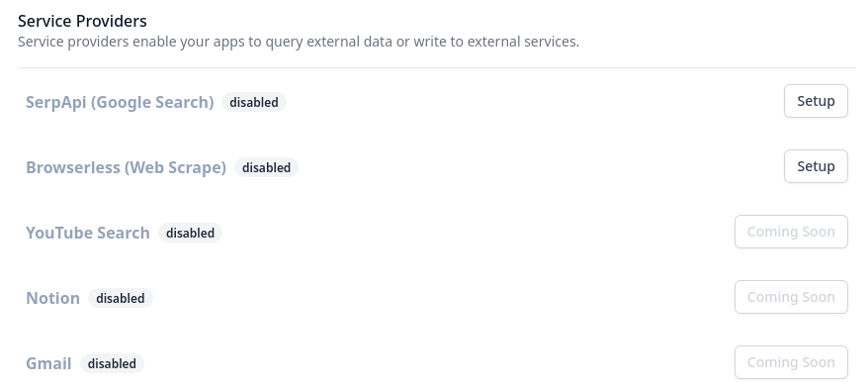This screenshot has height=389, width=868.
Task: Select the Notion provider name
Action: [52, 298]
